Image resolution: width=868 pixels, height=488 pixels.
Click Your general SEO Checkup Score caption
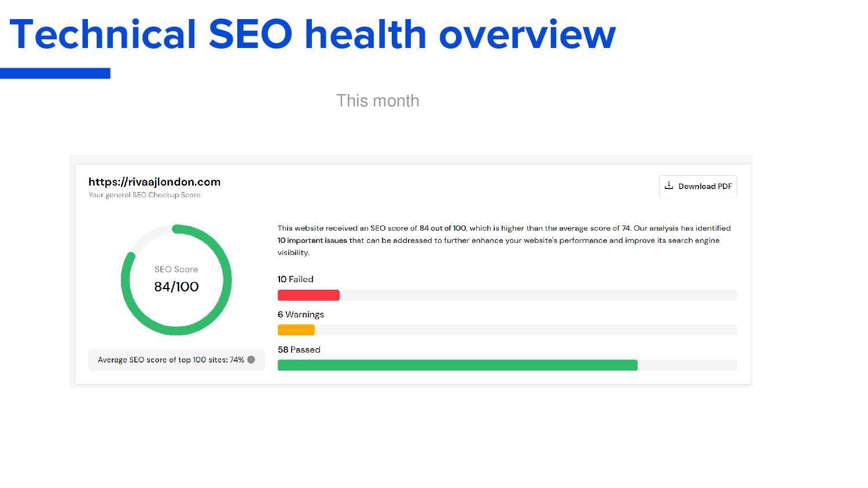(x=145, y=195)
